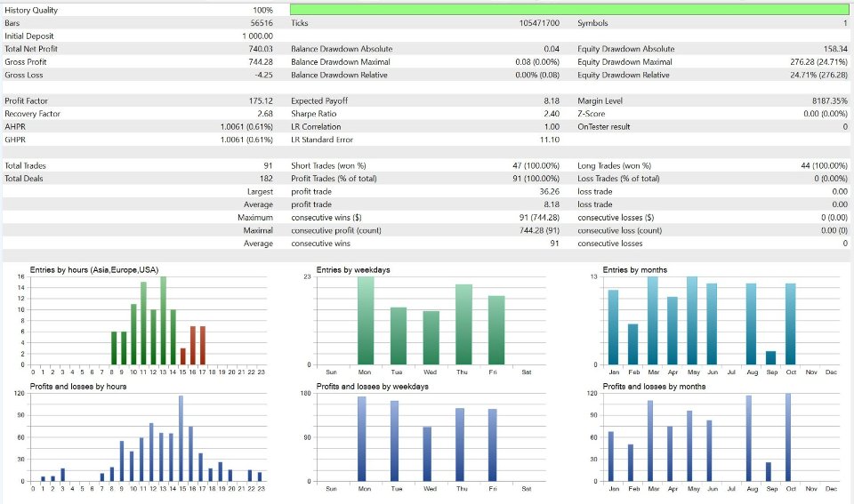
Task: Click the October bar in Profits by months
Action: click(788, 437)
